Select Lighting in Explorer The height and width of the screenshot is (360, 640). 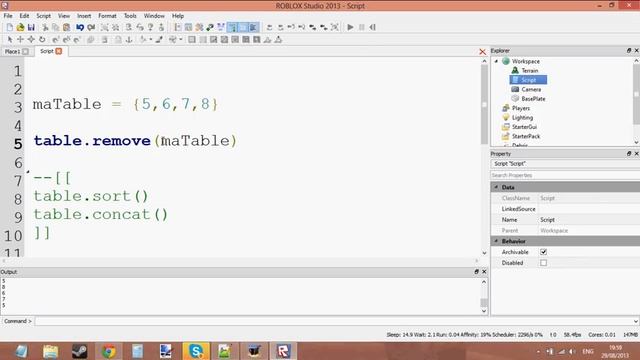tap(522, 118)
